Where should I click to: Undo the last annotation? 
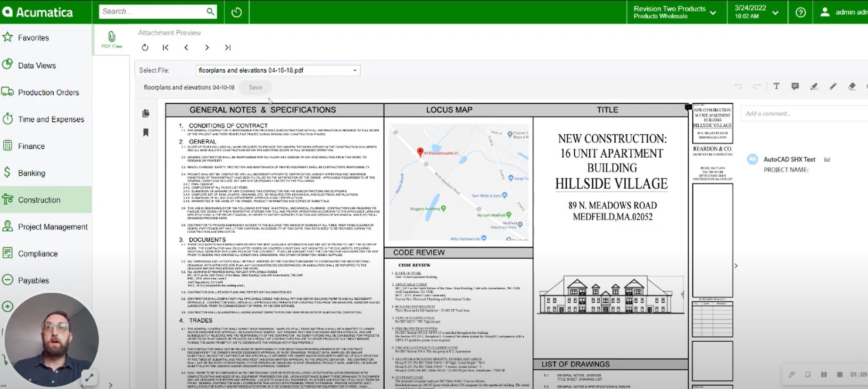tap(738, 86)
